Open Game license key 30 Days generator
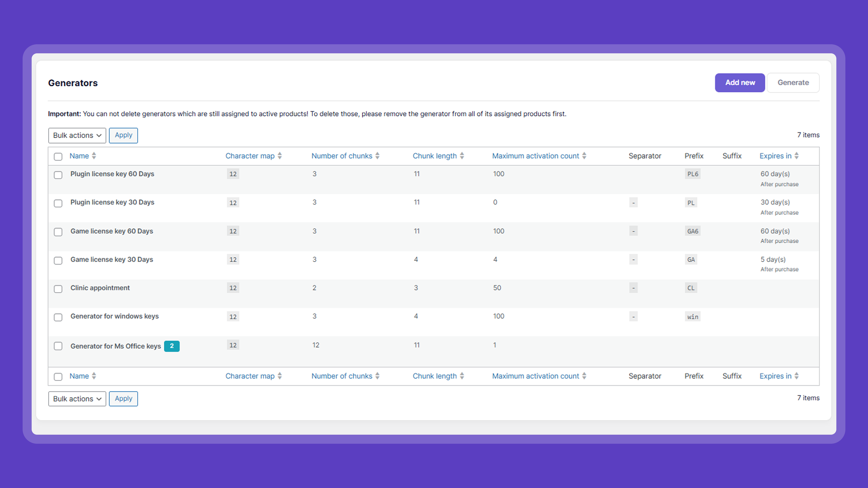Screen dimensions: 868x488 tap(111, 259)
